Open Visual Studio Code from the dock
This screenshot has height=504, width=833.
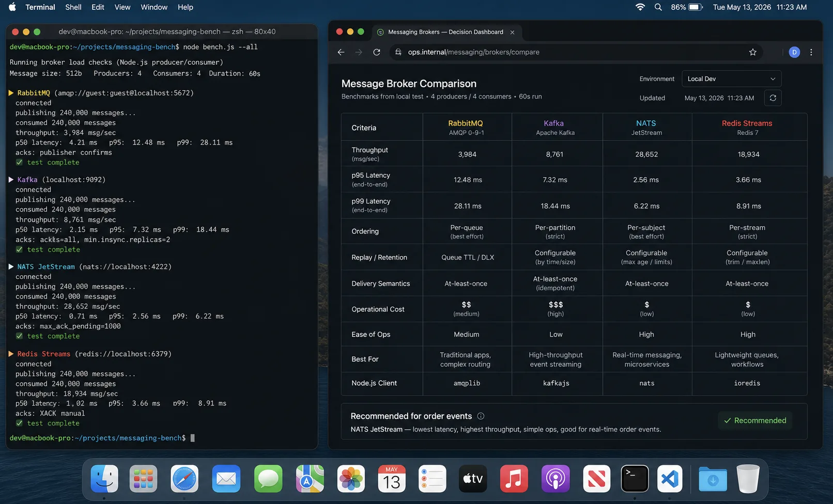pyautogui.click(x=670, y=478)
